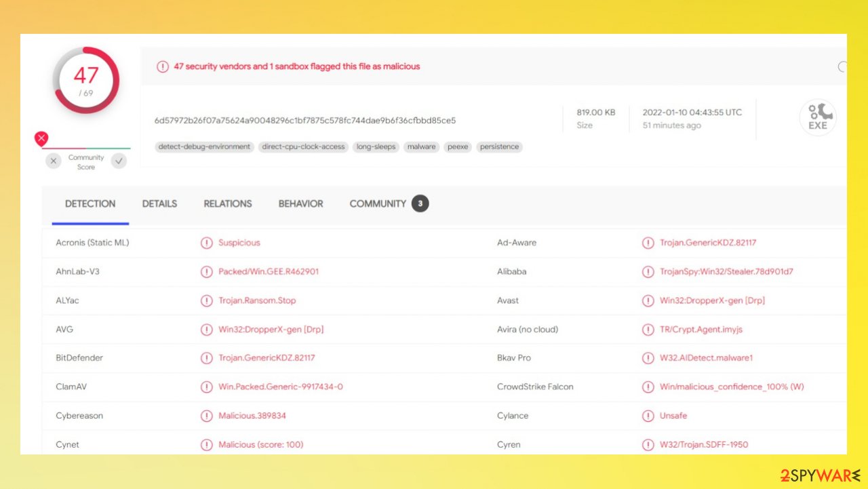The image size is (868, 489).
Task: Click the COMMUNITY count badge showing 3
Action: pos(420,203)
